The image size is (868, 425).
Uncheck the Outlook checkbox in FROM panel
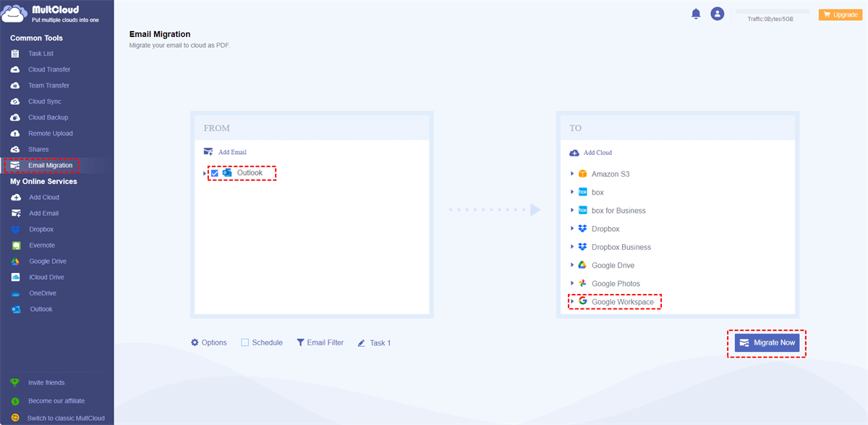tap(214, 173)
